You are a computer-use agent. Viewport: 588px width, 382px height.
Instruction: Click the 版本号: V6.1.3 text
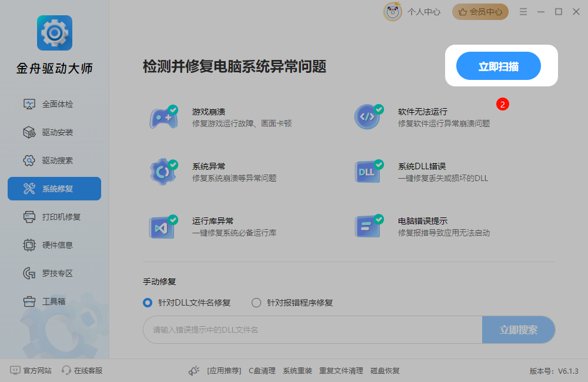click(x=554, y=371)
